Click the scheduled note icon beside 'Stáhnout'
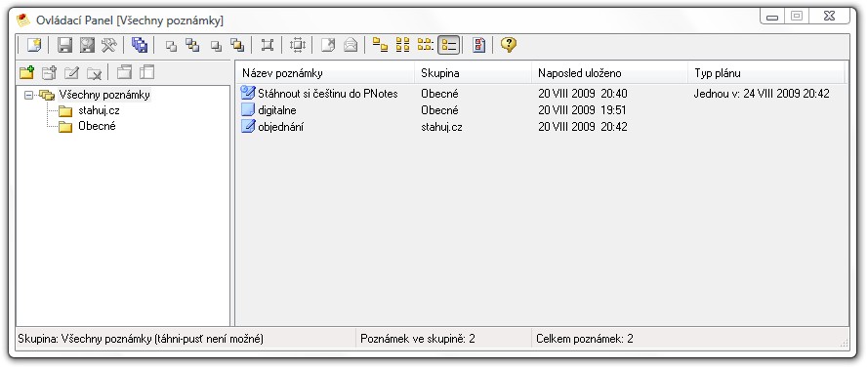This screenshot has height=370, width=868. tap(248, 93)
